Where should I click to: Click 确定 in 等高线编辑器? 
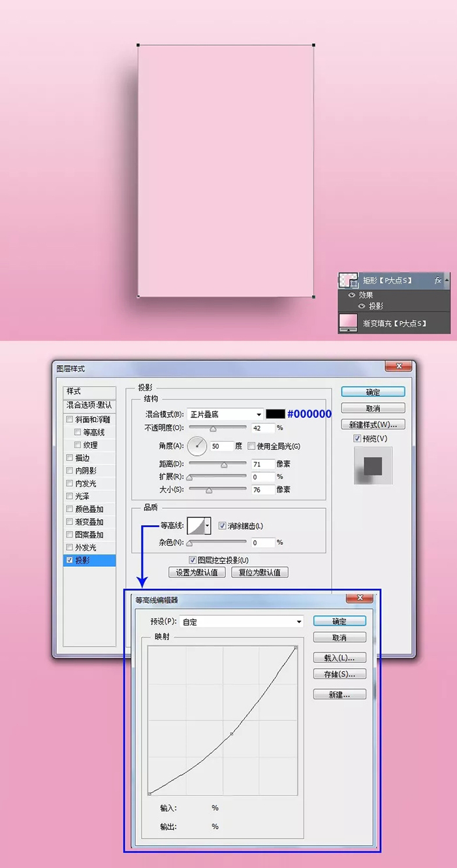tap(339, 621)
